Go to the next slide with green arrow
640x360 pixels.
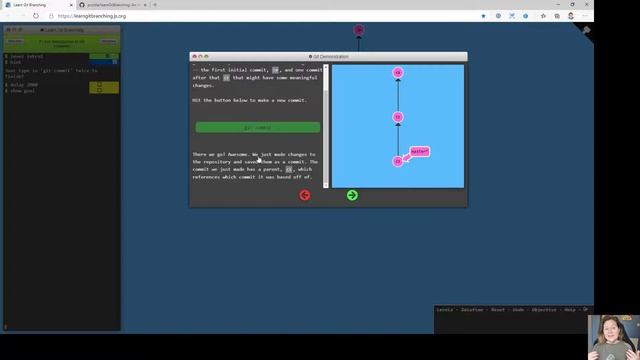click(x=352, y=195)
